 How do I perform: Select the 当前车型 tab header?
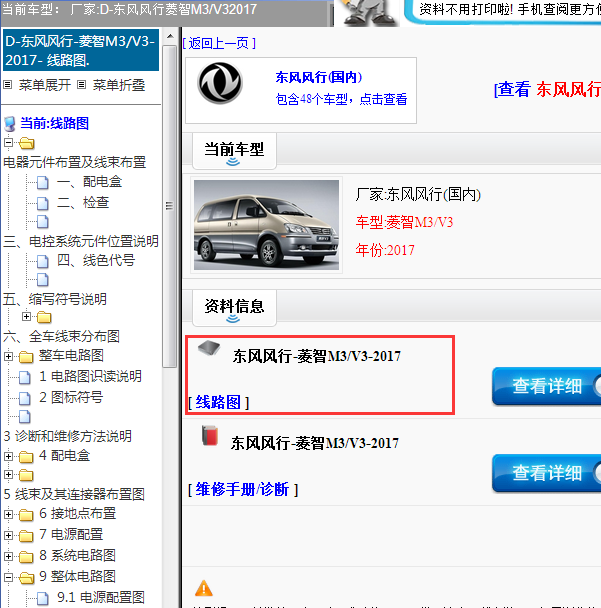click(x=234, y=151)
